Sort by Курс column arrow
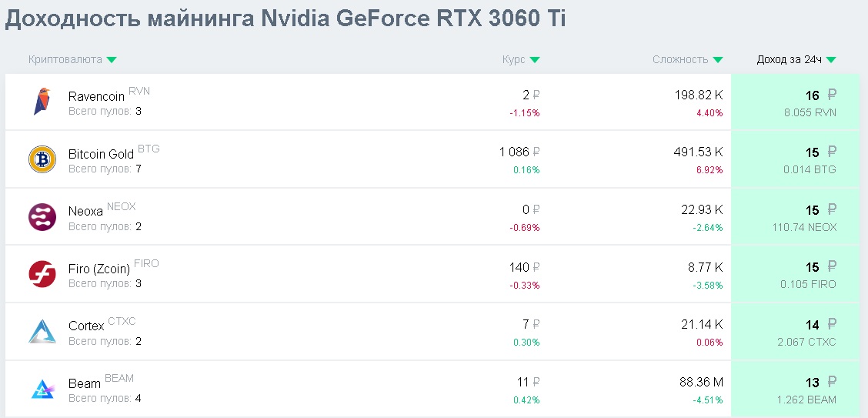This screenshot has height=418, width=868. click(535, 60)
